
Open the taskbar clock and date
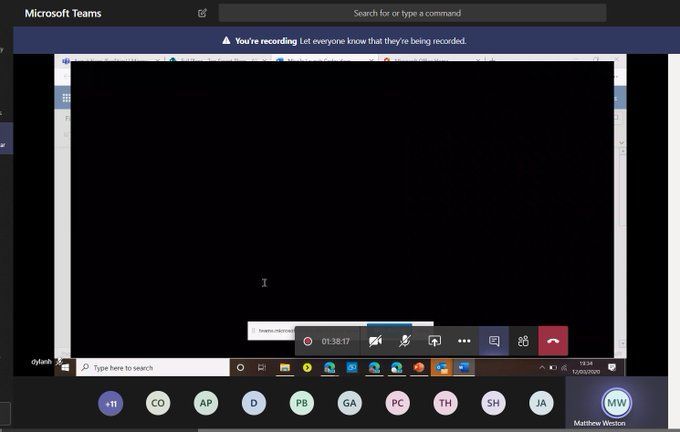[586, 368]
